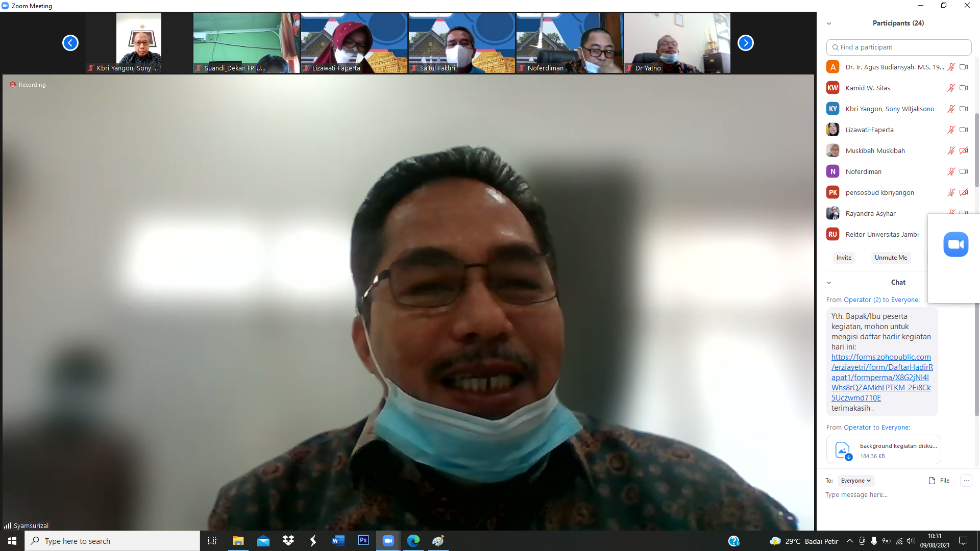980x551 pixels.
Task: Open Microsoft Edge from the taskbar
Action: (x=413, y=540)
